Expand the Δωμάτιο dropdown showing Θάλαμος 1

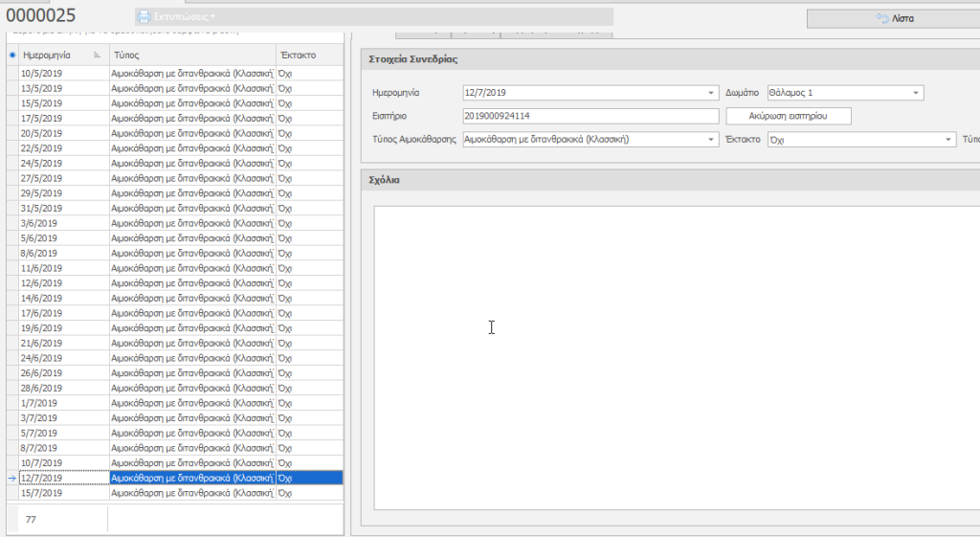[916, 93]
